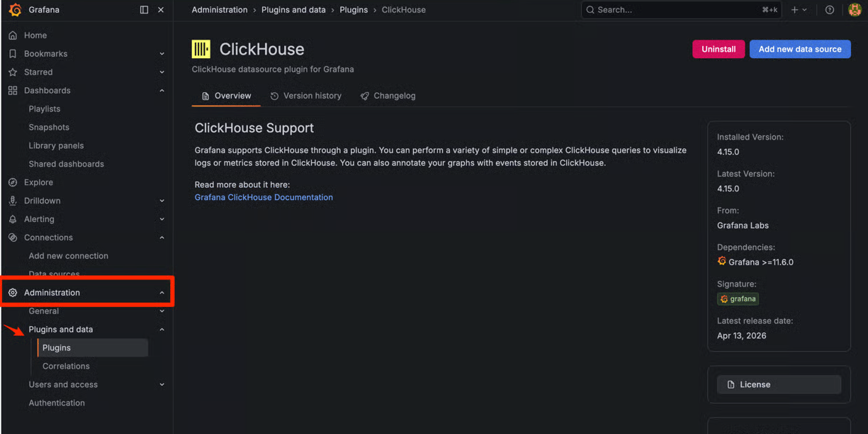Image resolution: width=868 pixels, height=434 pixels.
Task: Click Plugins breadcrumb link
Action: click(x=354, y=10)
